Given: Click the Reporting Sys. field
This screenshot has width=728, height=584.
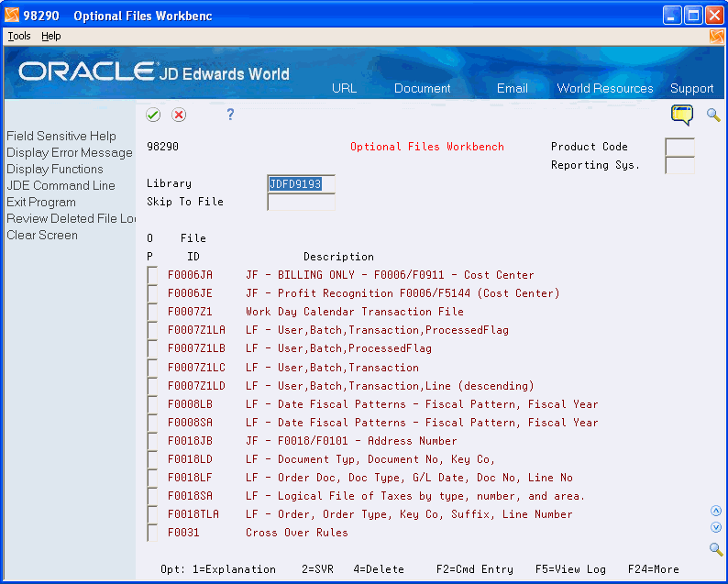Looking at the screenshot, I should click(679, 165).
